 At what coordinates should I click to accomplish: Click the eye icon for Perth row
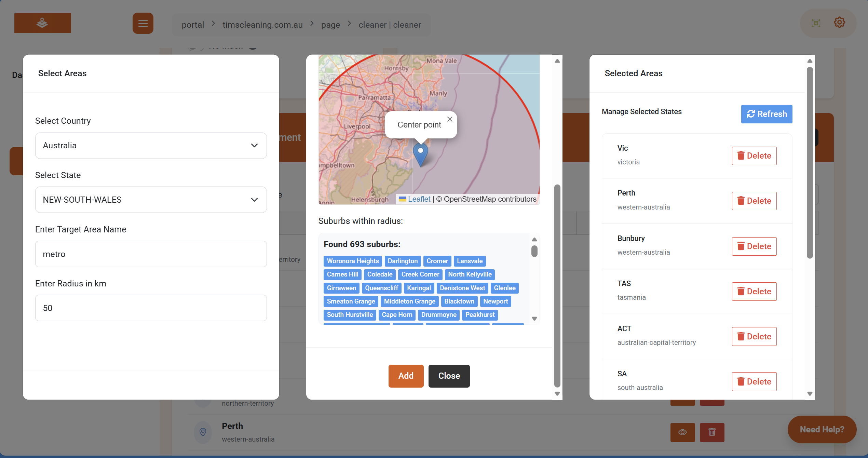[x=682, y=432]
